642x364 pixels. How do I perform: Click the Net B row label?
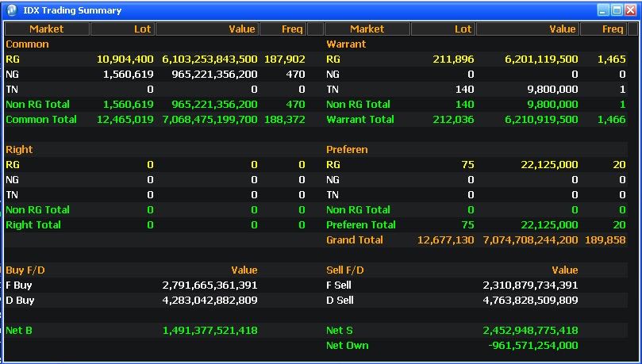coord(19,330)
